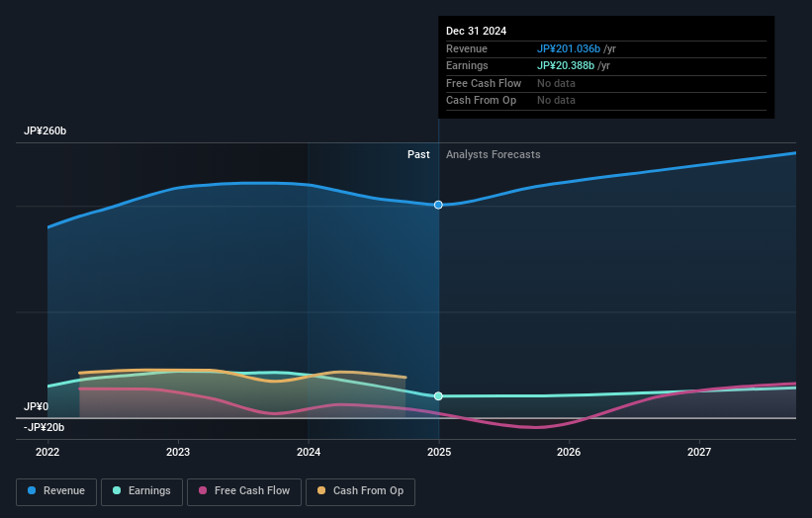This screenshot has height=518, width=812.
Task: Click the teal Earnings legend dot
Action: click(x=117, y=490)
